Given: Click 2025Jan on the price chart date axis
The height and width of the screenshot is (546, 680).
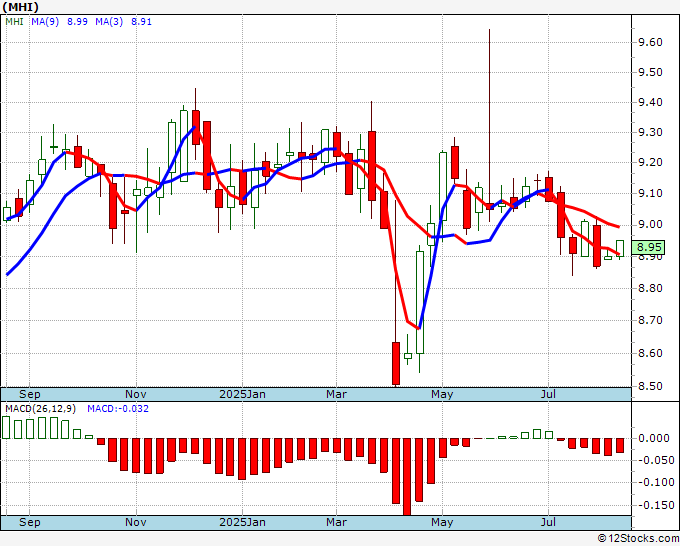Looking at the screenshot, I should (x=242, y=394).
